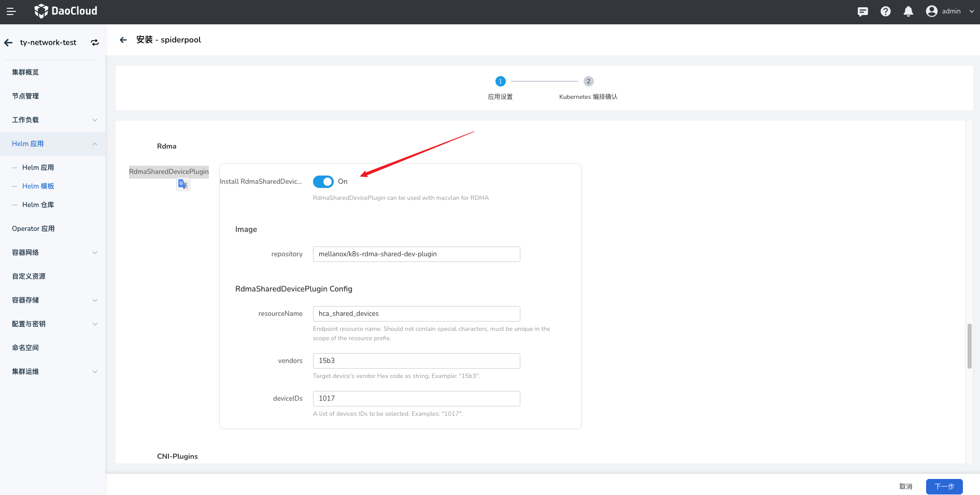Click the switch cluster icon beside ty-network-test

tap(95, 42)
